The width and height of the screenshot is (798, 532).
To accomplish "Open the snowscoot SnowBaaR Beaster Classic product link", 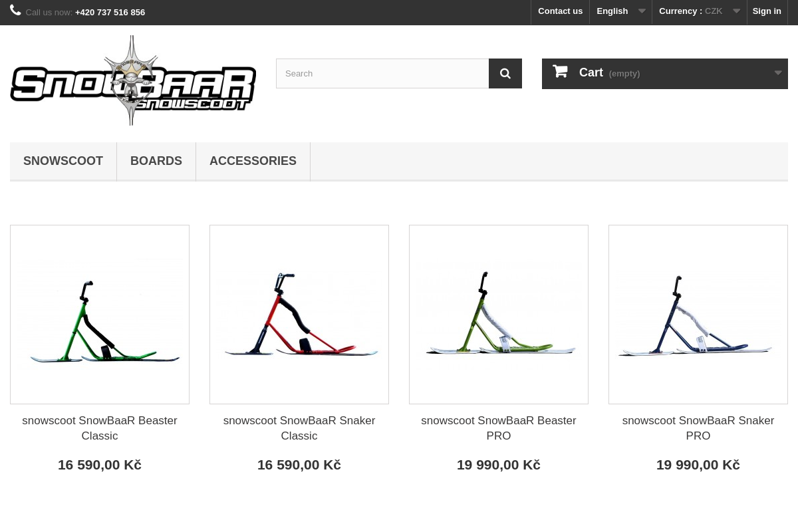I will (x=99, y=428).
